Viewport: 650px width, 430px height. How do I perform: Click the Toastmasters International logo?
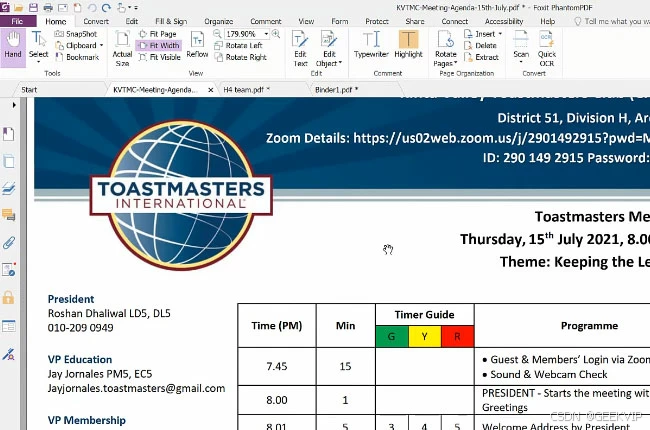[181, 196]
